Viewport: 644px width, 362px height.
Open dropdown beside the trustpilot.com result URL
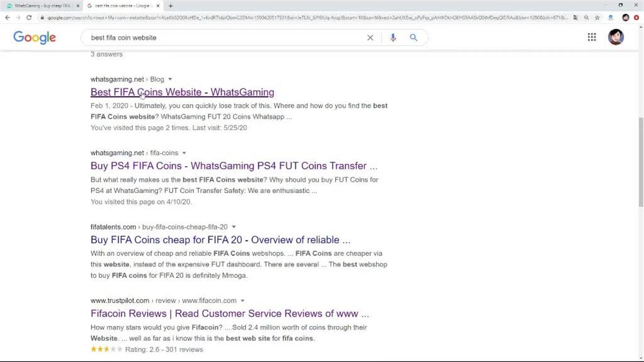242,301
